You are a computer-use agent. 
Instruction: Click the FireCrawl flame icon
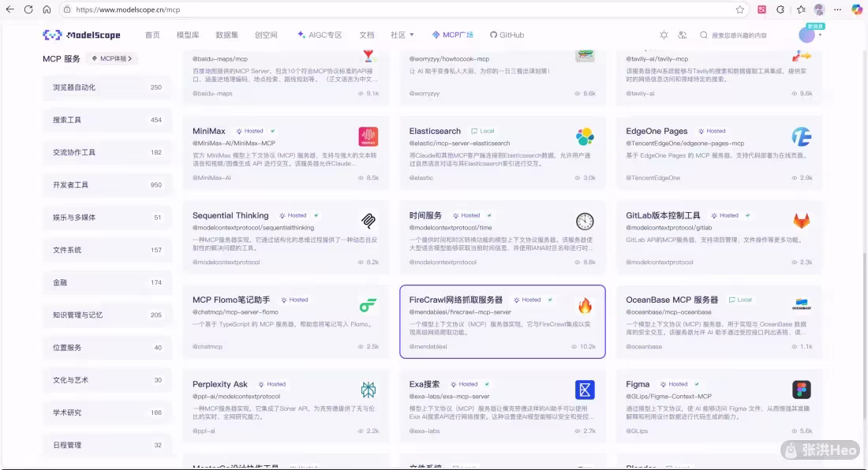(x=585, y=305)
